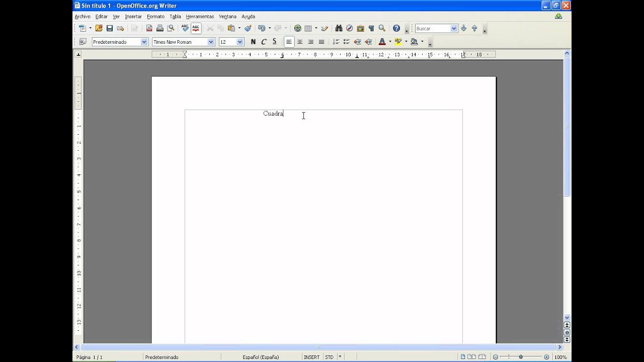Insert a table with the grid icon
Image resolution: width=644 pixels, height=362 pixels.
(308, 29)
